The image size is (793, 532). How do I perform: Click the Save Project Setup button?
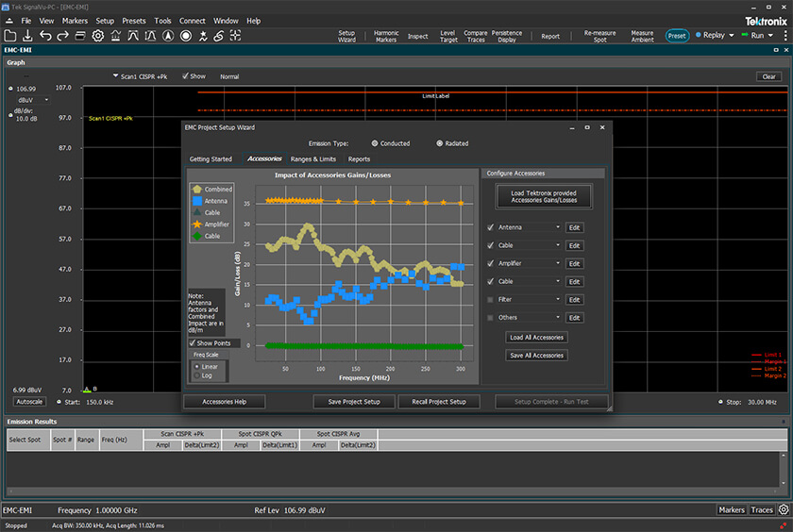pyautogui.click(x=353, y=401)
